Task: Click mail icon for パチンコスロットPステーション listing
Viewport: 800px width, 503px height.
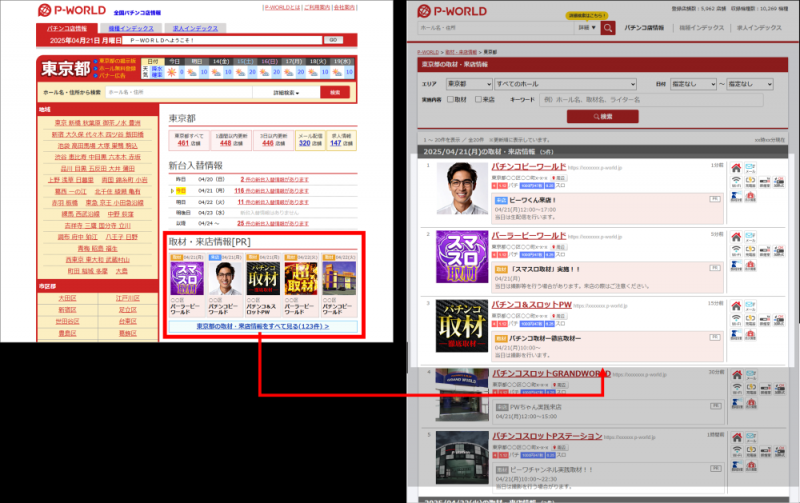Action: 751,437
